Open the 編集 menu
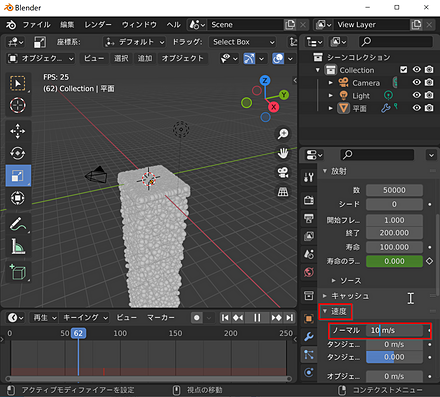The width and height of the screenshot is (440, 397). 67,25
